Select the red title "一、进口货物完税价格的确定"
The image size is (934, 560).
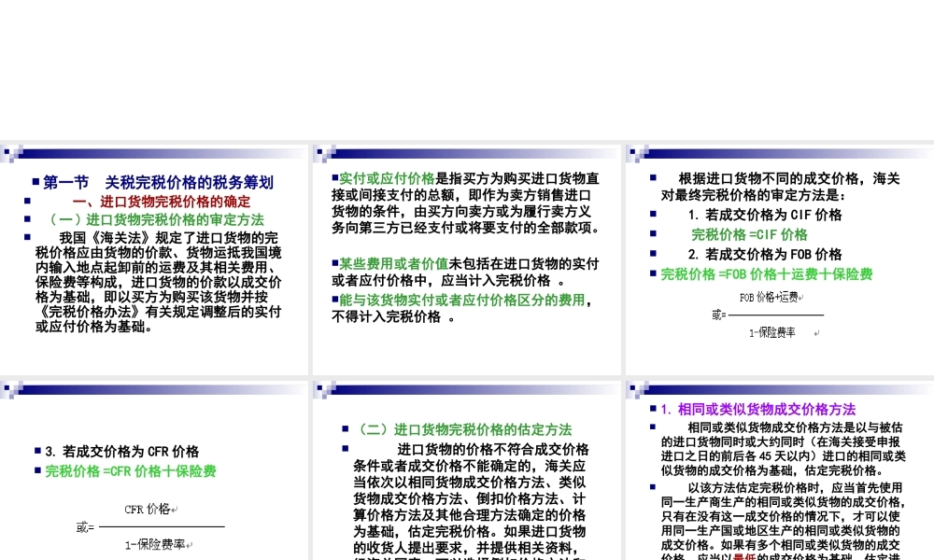pos(163,201)
